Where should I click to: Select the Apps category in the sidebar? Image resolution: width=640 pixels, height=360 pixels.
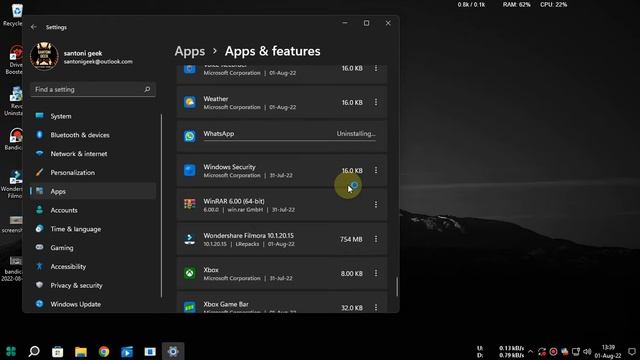[93, 191]
